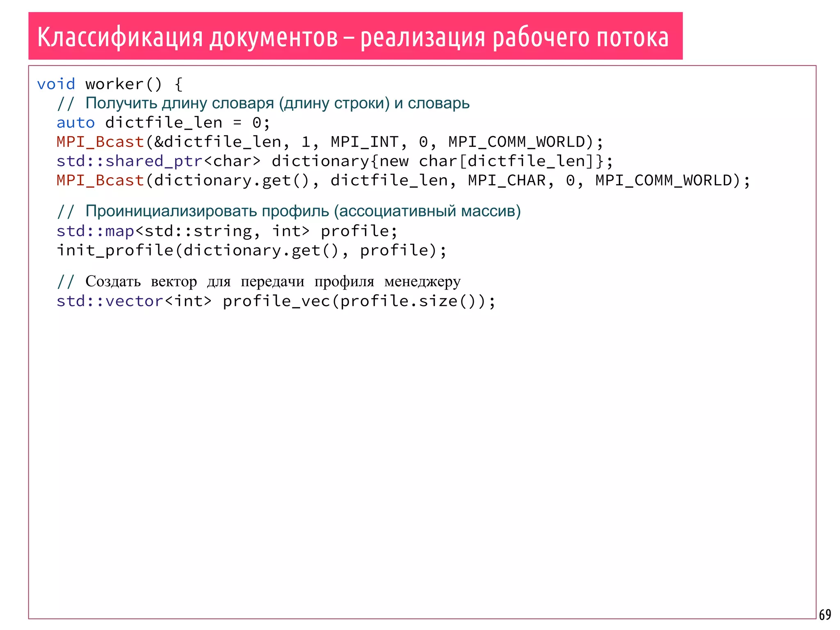The image size is (840, 630).
Task: Click the MPI_Bcast line with MPI_CHAR
Action: pos(403,180)
